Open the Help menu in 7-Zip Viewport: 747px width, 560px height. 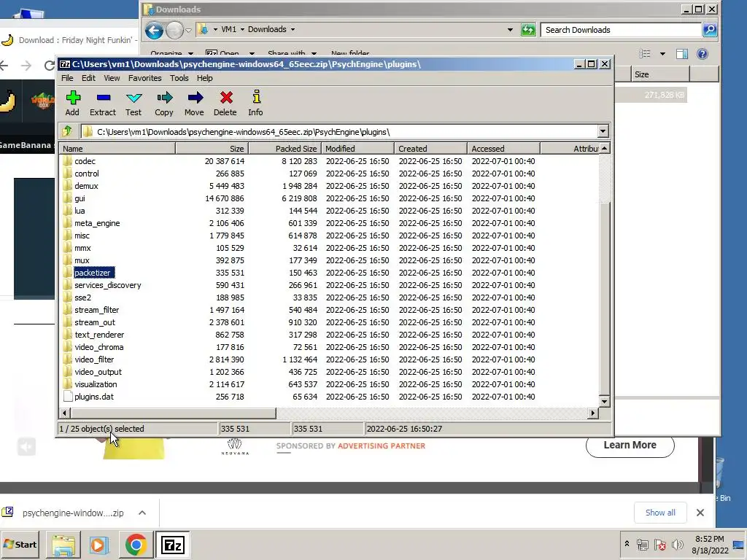click(x=204, y=78)
